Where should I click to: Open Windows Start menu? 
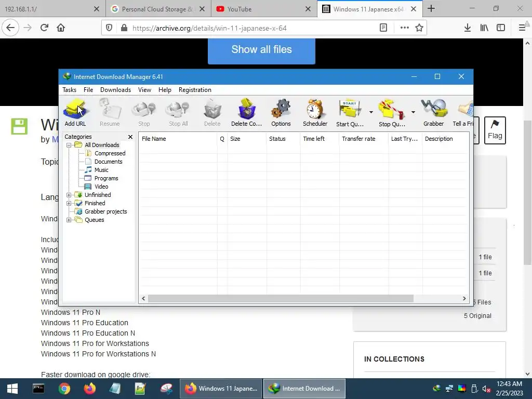tap(12, 389)
